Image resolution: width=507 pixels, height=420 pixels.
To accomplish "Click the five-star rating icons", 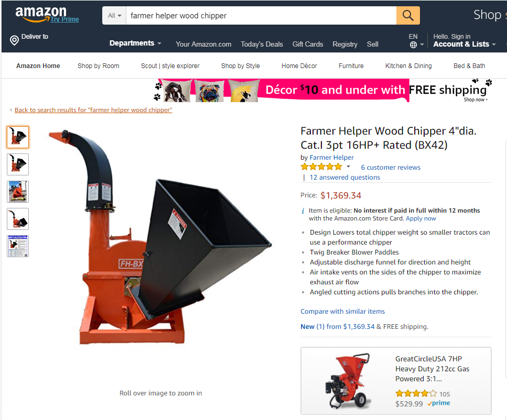I will (321, 167).
